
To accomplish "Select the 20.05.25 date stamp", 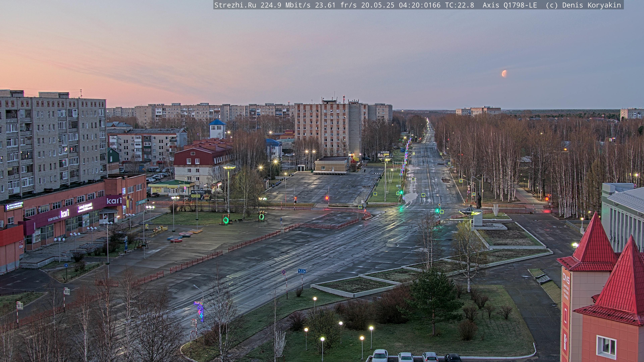I will point(378,5).
